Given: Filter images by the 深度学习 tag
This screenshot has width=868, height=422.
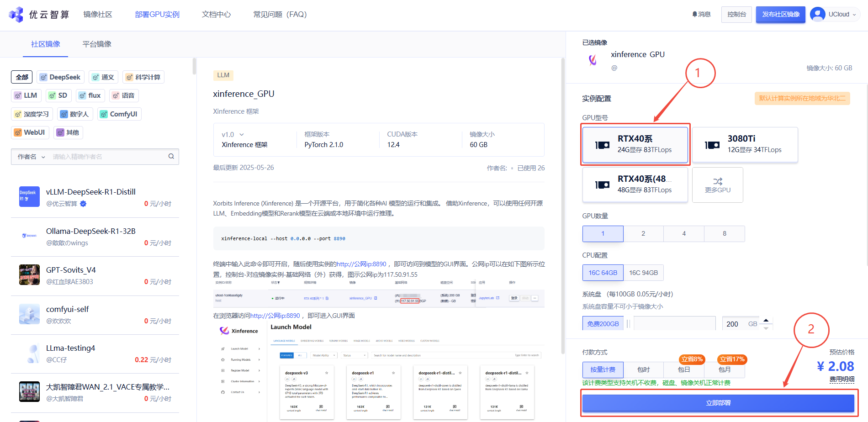Looking at the screenshot, I should [x=32, y=114].
